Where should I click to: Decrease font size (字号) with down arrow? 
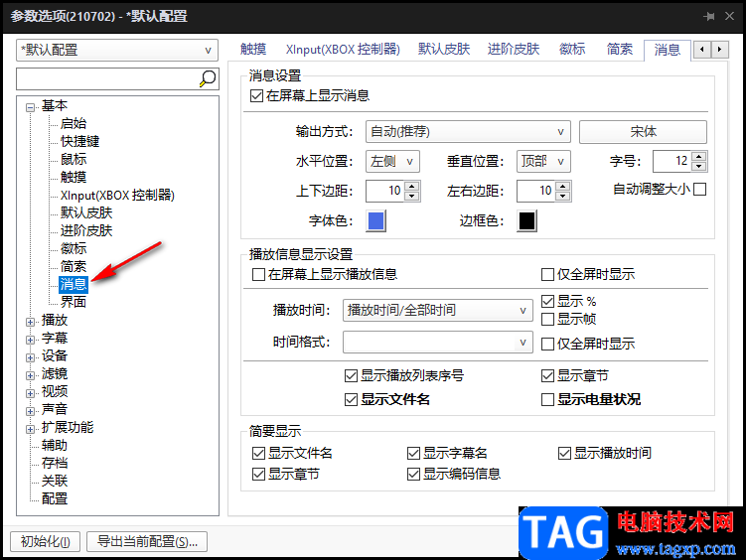pyautogui.click(x=699, y=167)
